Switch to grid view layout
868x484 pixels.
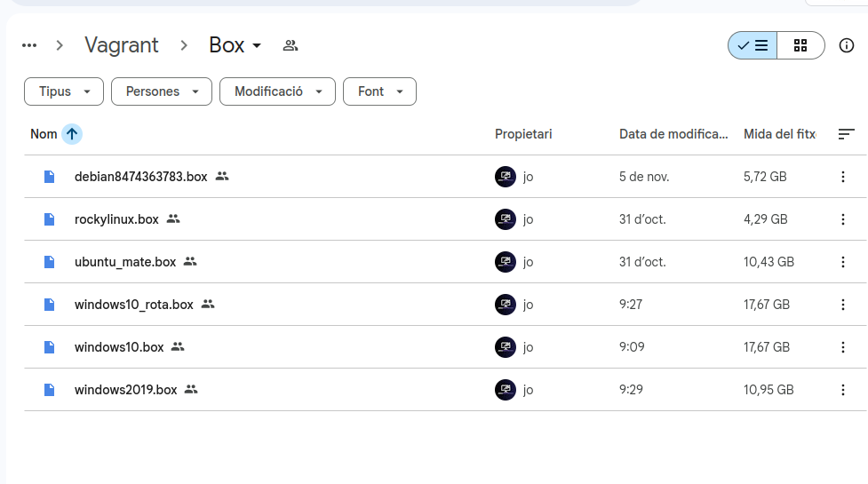click(800, 45)
